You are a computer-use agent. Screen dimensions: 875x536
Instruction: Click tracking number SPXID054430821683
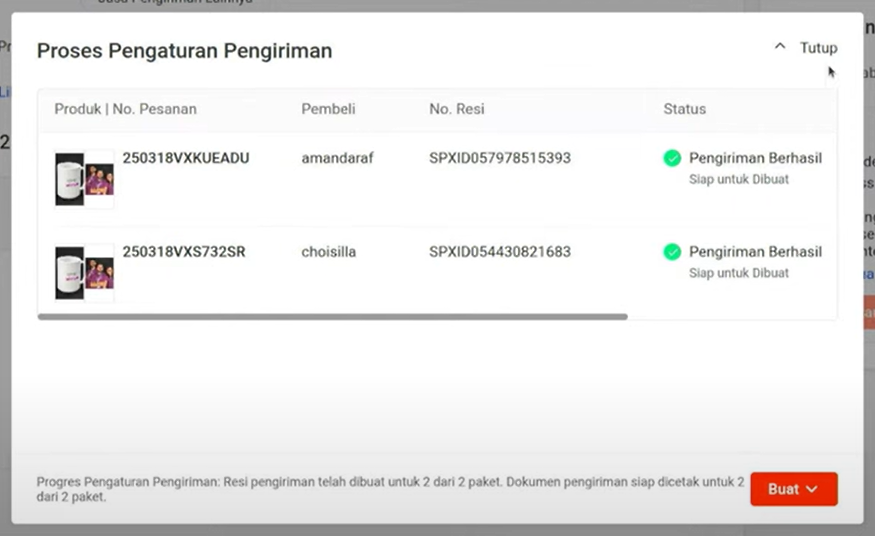point(500,252)
